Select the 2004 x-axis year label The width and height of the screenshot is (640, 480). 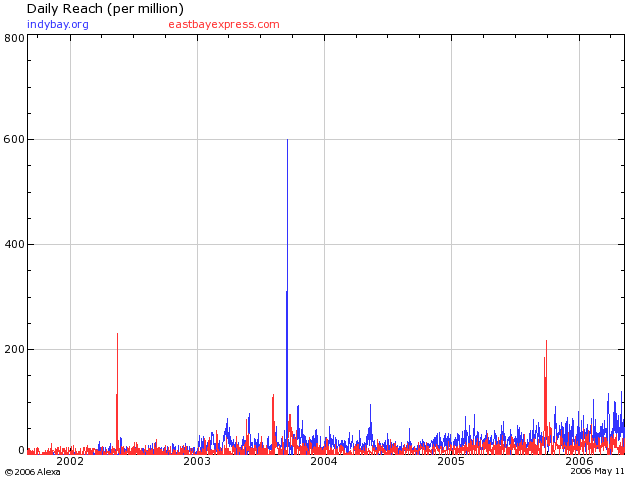[324, 462]
